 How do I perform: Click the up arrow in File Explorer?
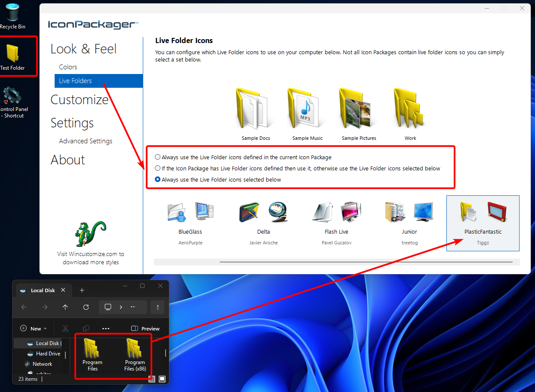[x=65, y=307]
